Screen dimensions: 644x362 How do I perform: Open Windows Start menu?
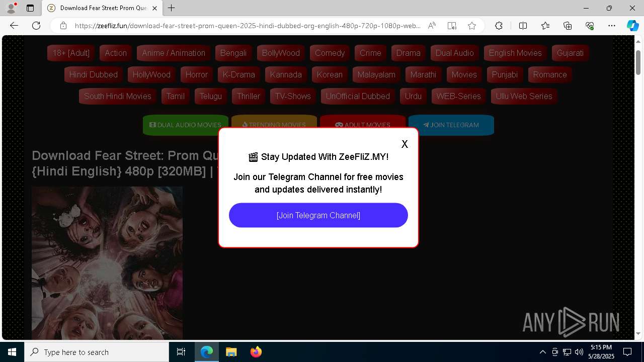(x=12, y=352)
